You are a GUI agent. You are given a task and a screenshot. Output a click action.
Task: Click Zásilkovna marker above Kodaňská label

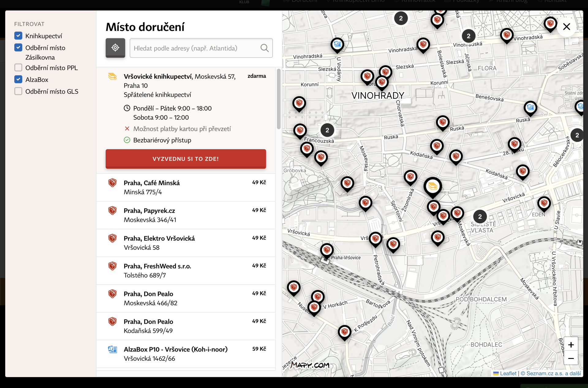click(x=437, y=146)
